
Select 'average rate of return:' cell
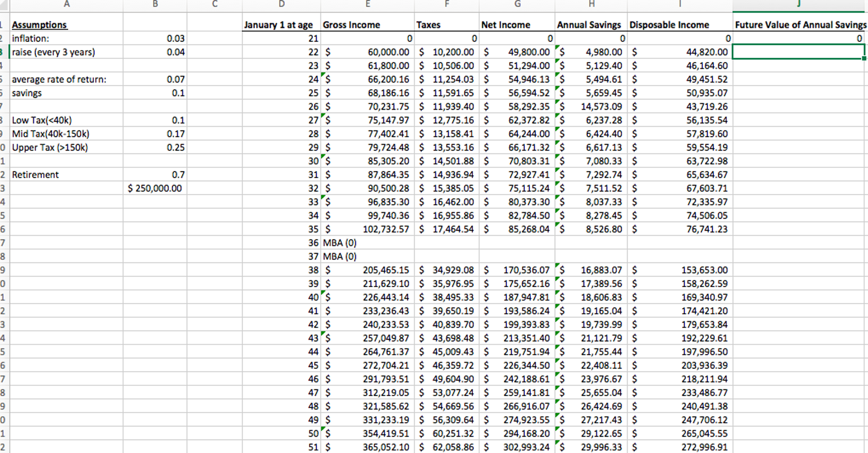66,79
